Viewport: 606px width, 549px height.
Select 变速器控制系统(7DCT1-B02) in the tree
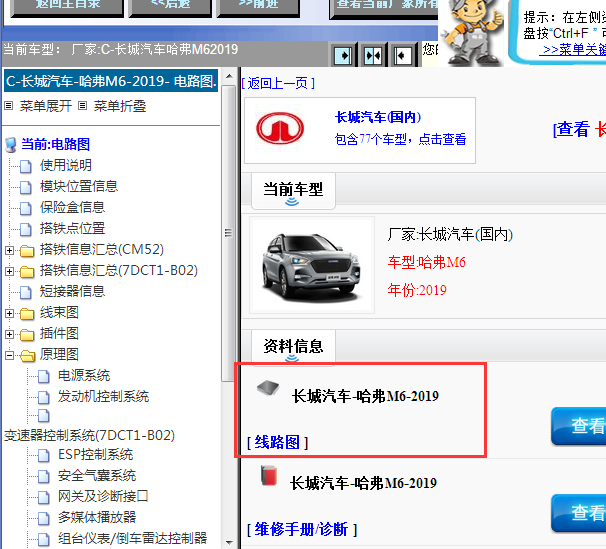[x=89, y=435]
